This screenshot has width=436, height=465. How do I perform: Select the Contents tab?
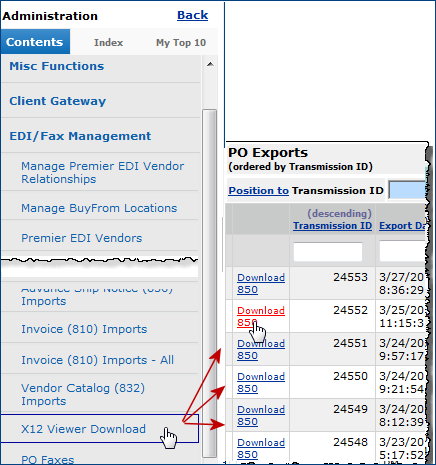35,42
